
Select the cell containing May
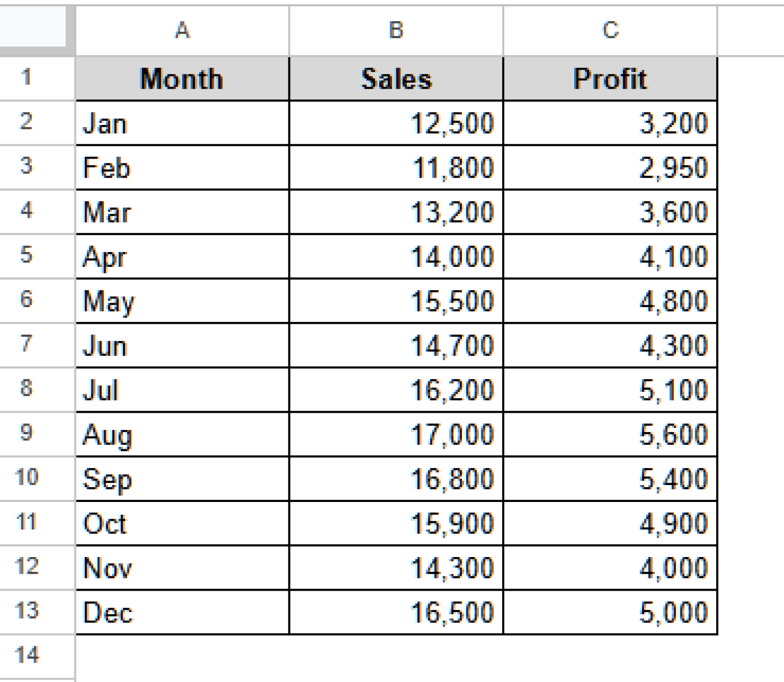click(x=182, y=301)
